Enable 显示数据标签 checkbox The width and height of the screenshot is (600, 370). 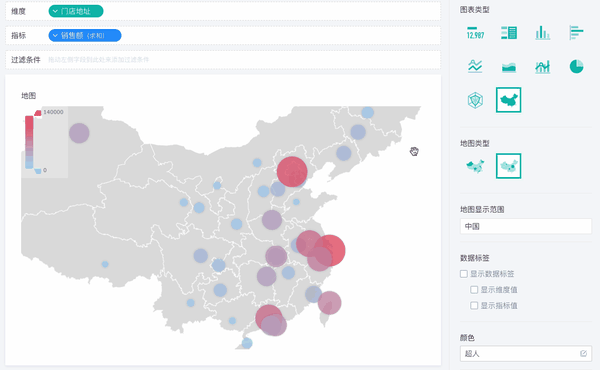(464, 274)
